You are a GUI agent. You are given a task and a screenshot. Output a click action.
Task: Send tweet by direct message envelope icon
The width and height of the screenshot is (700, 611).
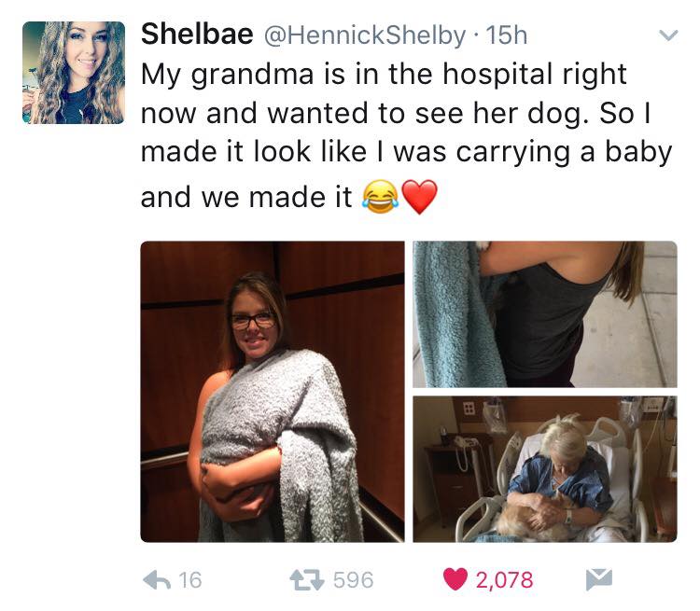point(598,579)
